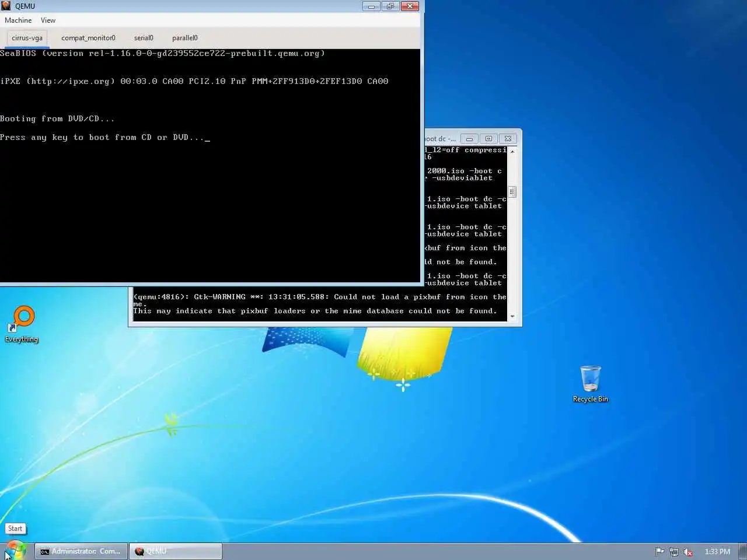Open Action Center flag tray icon
Viewport: 747px width, 560px height.
(x=659, y=551)
